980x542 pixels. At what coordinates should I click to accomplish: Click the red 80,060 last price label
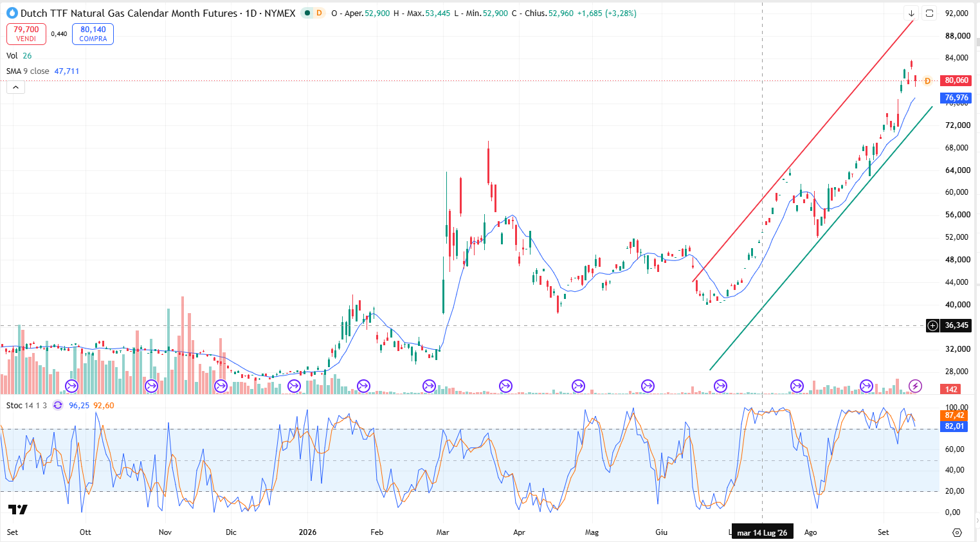tap(956, 80)
